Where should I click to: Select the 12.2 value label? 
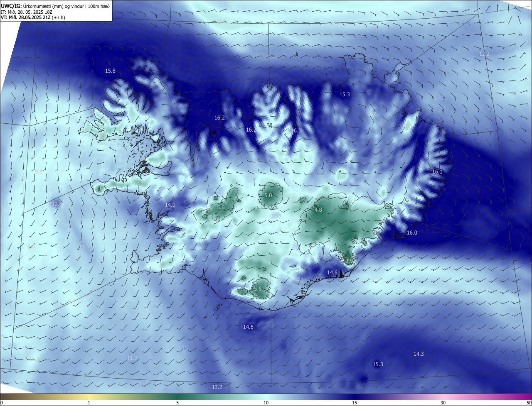(x=484, y=54)
